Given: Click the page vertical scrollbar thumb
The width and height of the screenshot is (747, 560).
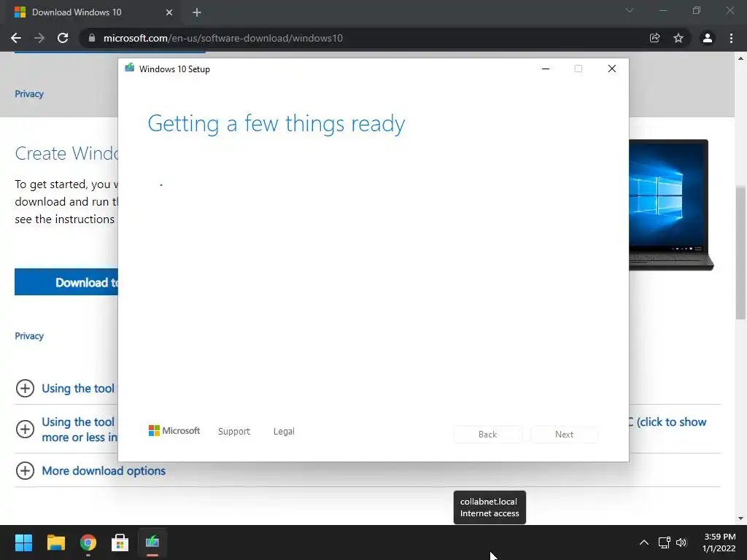Looking at the screenshot, I should [x=740, y=252].
